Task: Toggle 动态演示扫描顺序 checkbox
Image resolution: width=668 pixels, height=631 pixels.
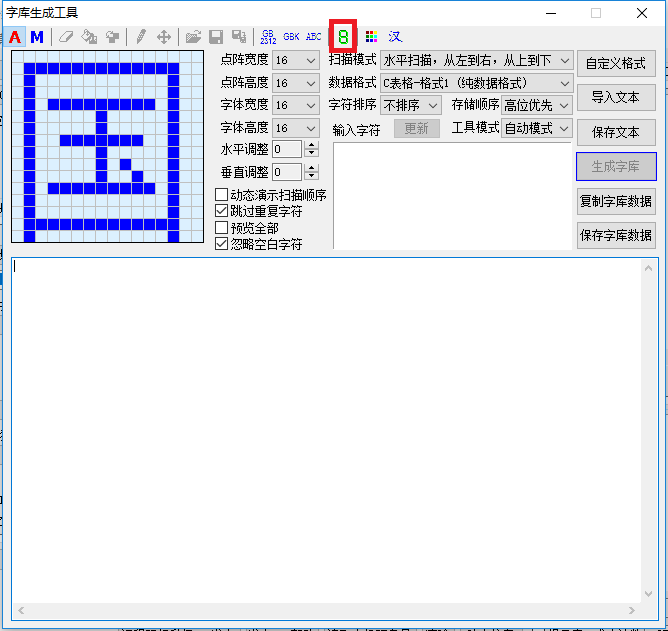Action: (x=221, y=195)
